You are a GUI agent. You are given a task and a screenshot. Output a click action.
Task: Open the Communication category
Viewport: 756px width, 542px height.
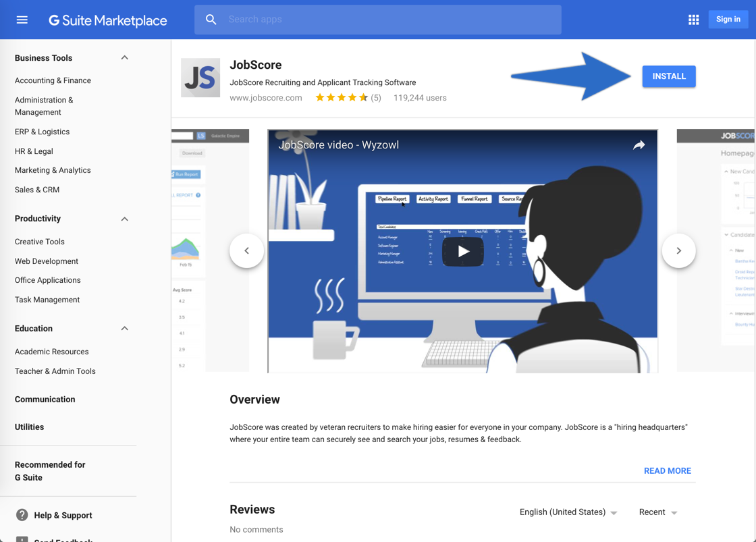coord(45,400)
